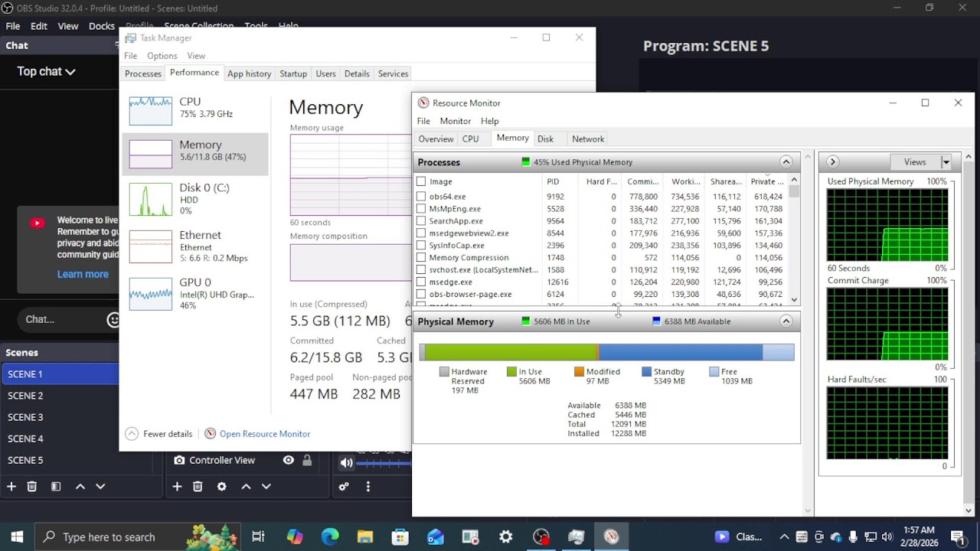The image size is (980, 551).
Task: Click the audio mixer volume slider
Action: 383,464
